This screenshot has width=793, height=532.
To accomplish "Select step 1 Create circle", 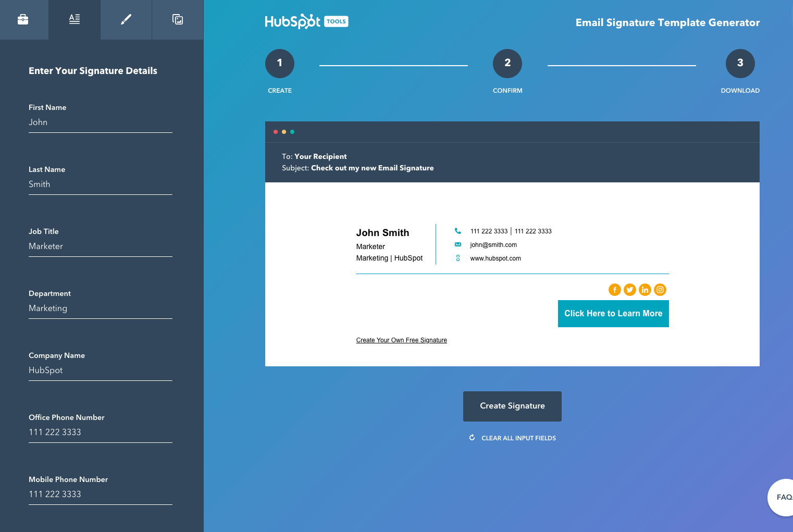I will (280, 64).
